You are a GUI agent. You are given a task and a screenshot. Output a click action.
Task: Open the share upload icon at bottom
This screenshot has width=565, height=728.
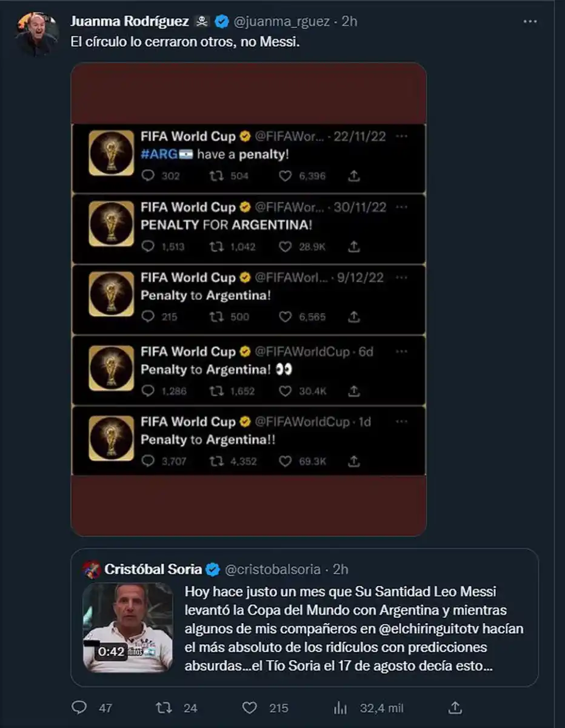tap(456, 708)
